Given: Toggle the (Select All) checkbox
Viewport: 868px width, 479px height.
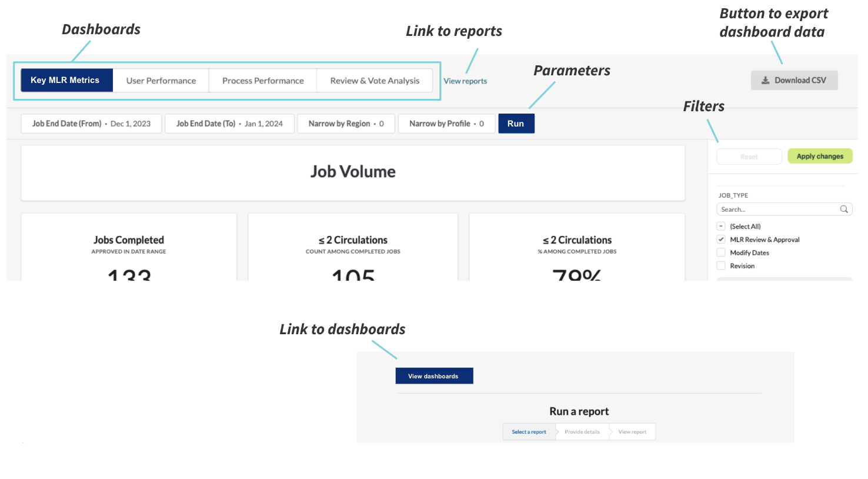Looking at the screenshot, I should tap(721, 227).
